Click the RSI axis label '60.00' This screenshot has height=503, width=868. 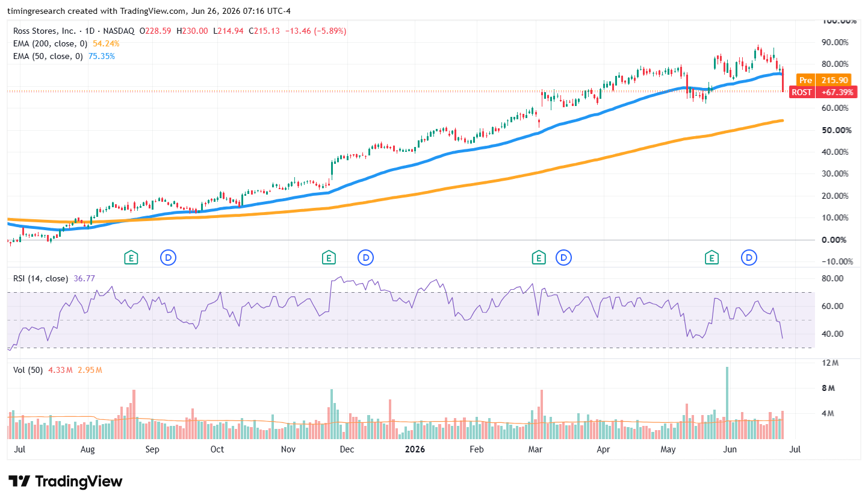[834, 306]
